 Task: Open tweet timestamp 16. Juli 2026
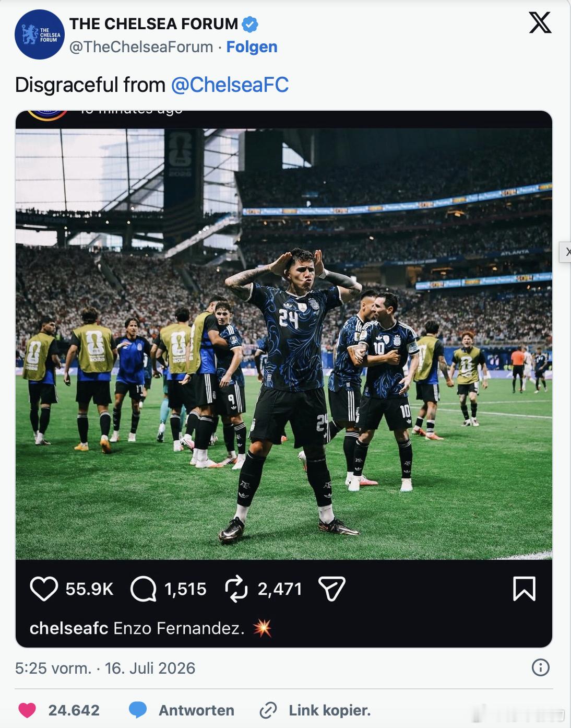pyautogui.click(x=150, y=668)
